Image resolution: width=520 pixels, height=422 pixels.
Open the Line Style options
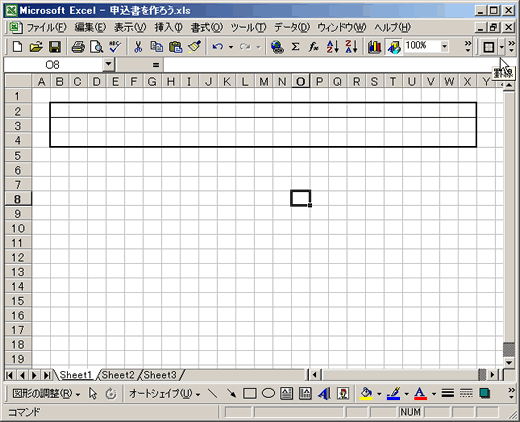pos(448,394)
